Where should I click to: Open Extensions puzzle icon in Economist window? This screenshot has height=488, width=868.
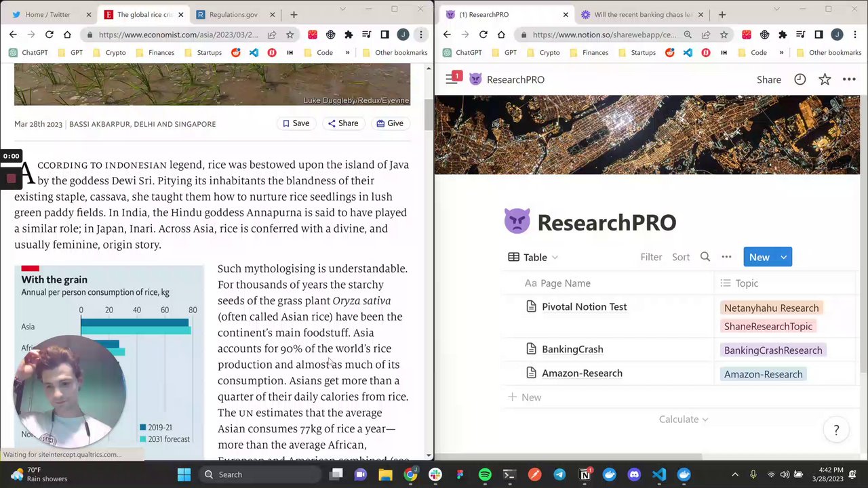tap(349, 35)
